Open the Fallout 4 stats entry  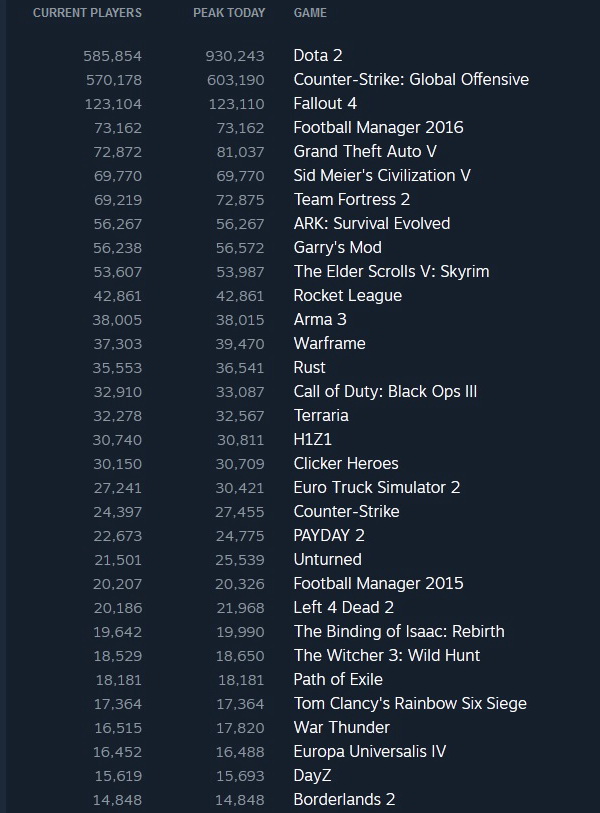[325, 103]
